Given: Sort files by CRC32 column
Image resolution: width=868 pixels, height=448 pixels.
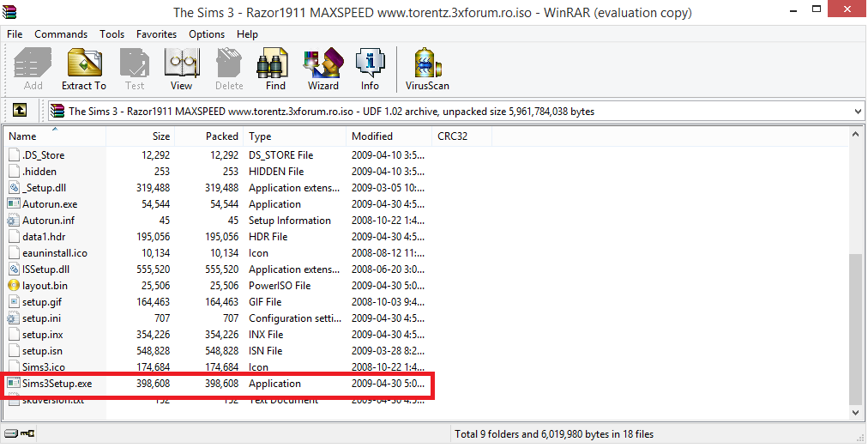Looking at the screenshot, I should (461, 136).
